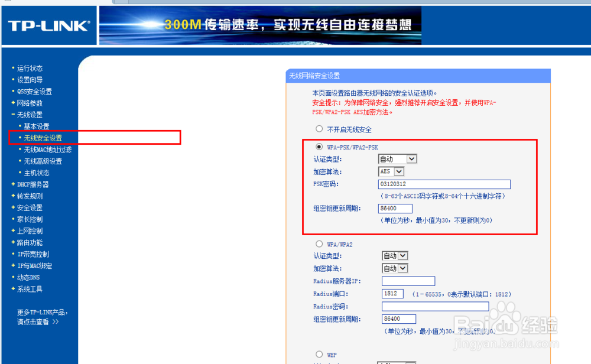
Task: Select WEP radio button
Action: tap(319, 354)
